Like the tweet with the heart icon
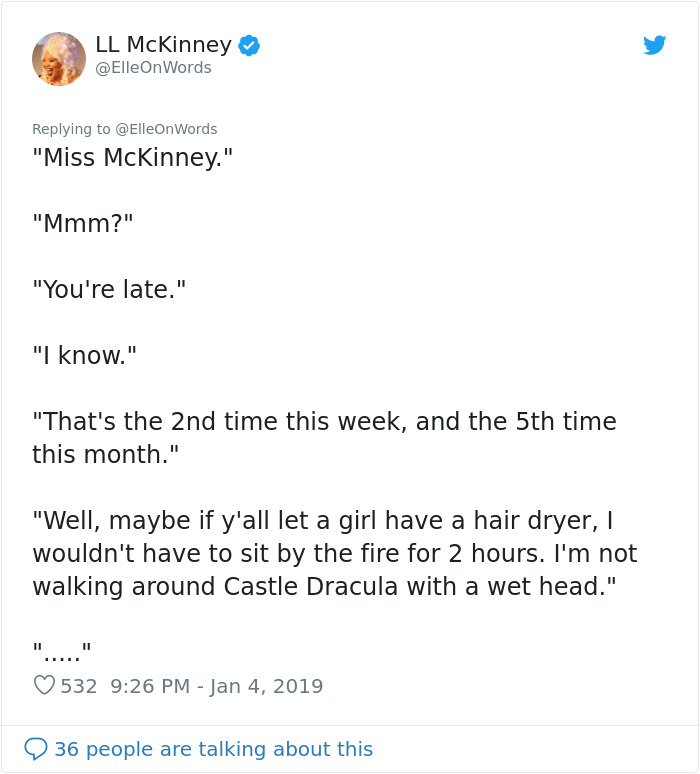 click(x=44, y=686)
